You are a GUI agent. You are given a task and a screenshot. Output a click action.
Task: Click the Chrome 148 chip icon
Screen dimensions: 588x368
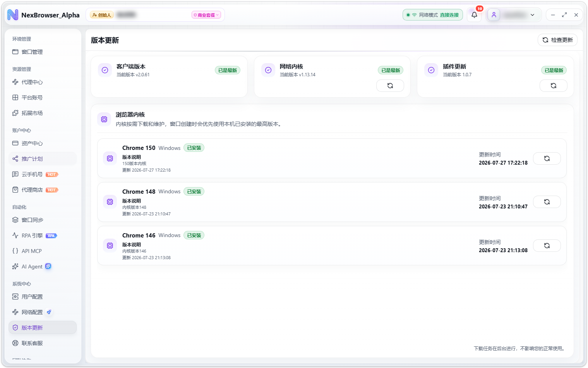tap(110, 202)
